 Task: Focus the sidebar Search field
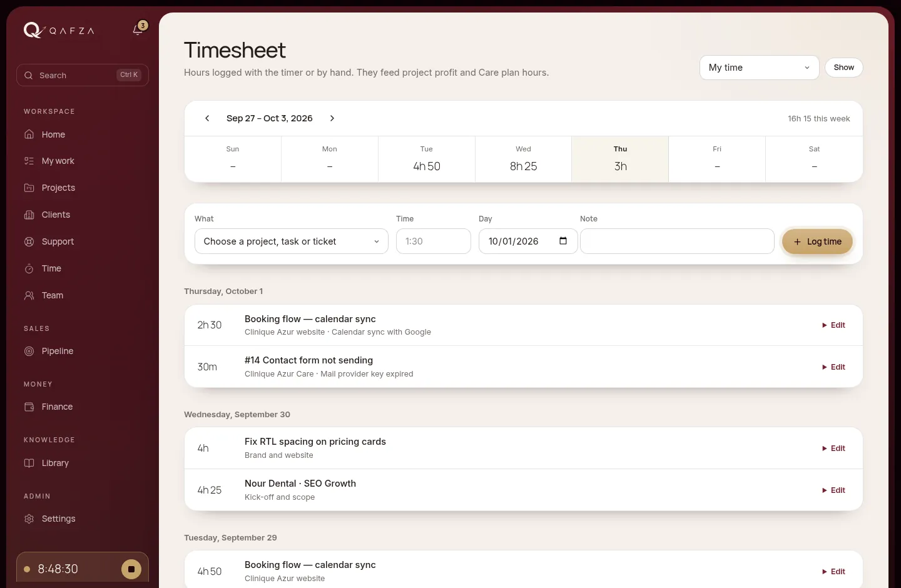[x=83, y=75]
